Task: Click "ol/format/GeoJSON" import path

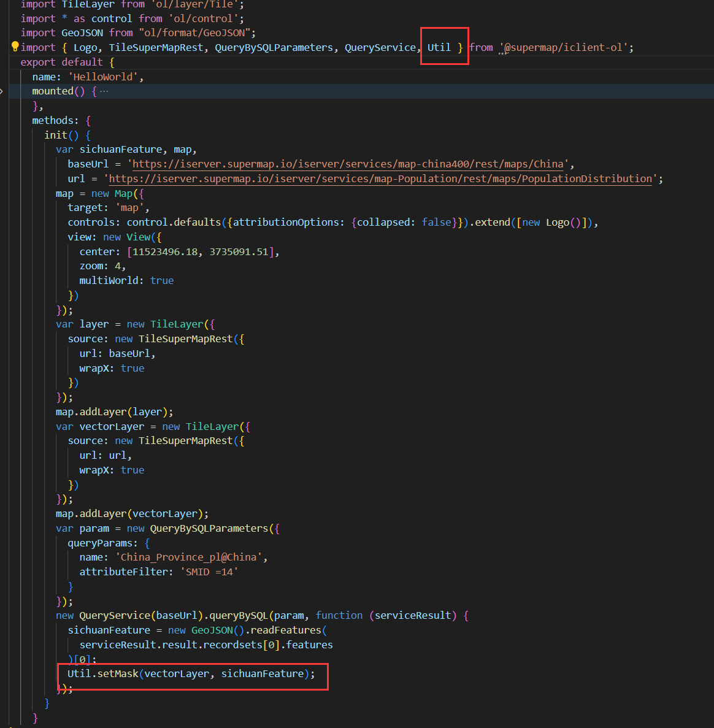Action: point(195,33)
